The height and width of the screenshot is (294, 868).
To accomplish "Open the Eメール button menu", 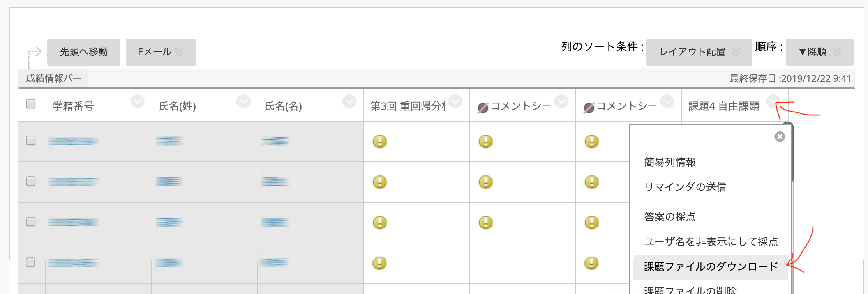I will pyautogui.click(x=161, y=52).
